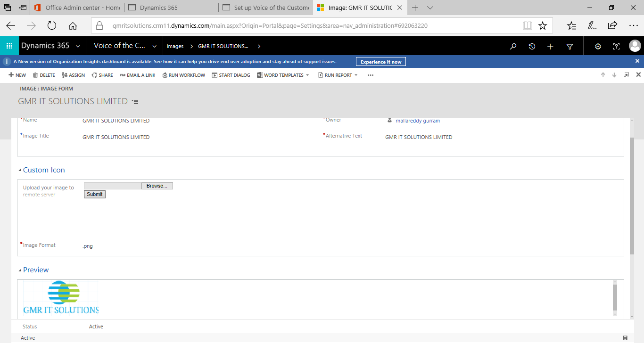Open the user profile avatar
This screenshot has width=644, height=343.
tap(635, 46)
